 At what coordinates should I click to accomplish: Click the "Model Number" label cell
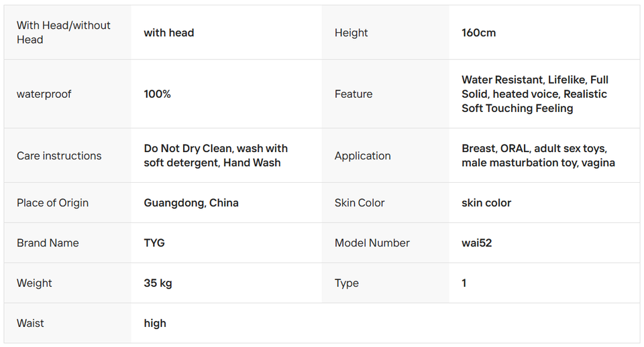[372, 242]
